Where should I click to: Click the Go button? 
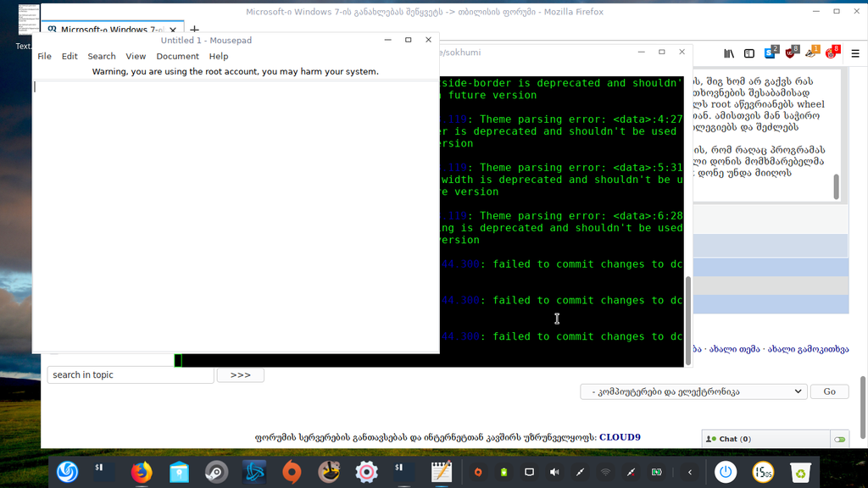click(x=829, y=391)
